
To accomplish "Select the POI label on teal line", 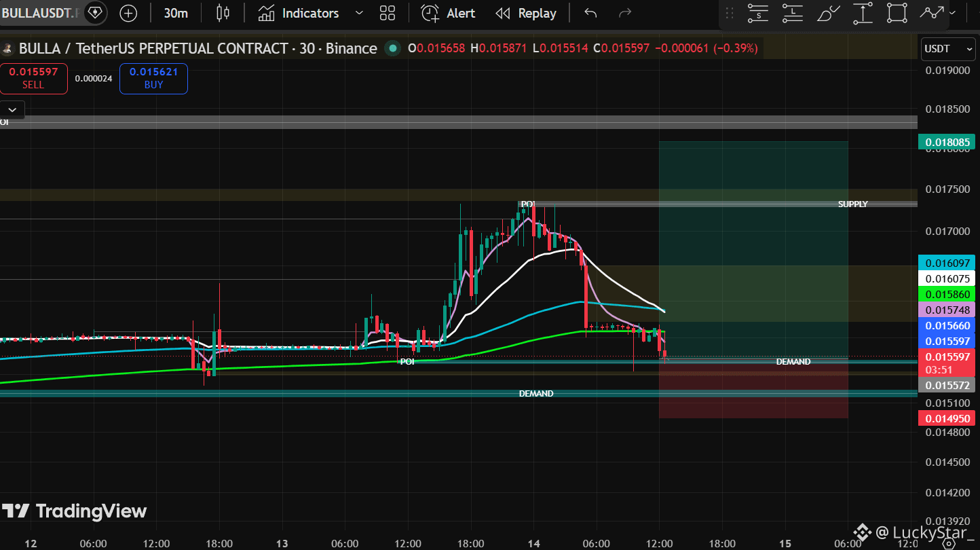I will [407, 362].
